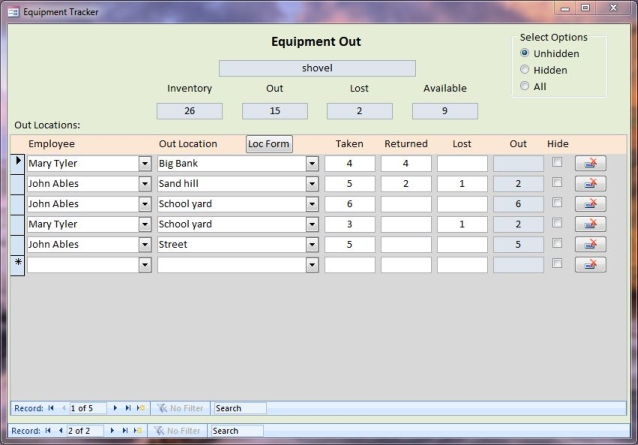The image size is (638, 445).
Task: Click the Search box next to '2 of 2'
Action: pyautogui.click(x=237, y=430)
